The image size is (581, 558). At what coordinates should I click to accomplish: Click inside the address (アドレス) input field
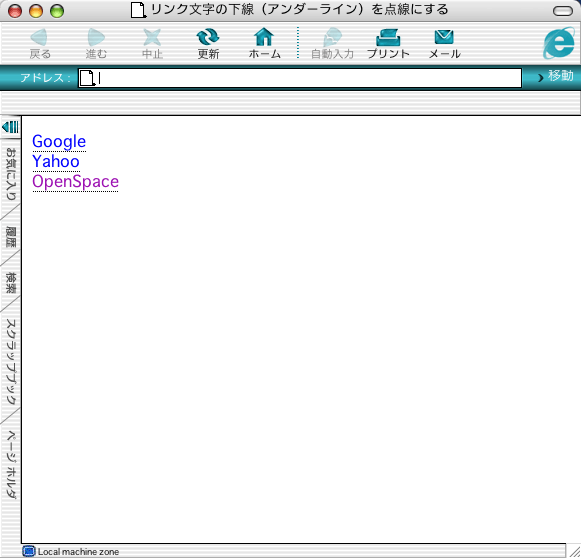(309, 78)
